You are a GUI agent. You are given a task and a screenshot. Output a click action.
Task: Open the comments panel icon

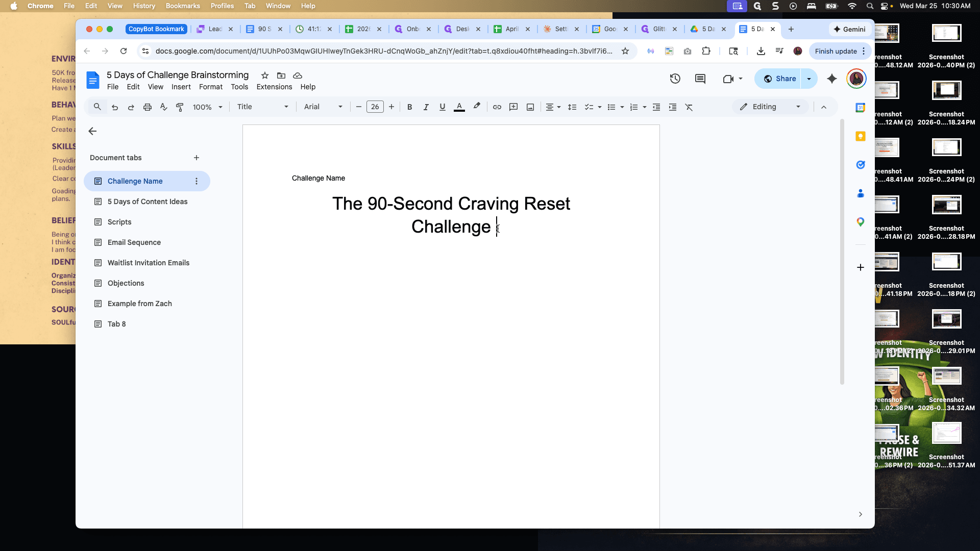tap(700, 79)
